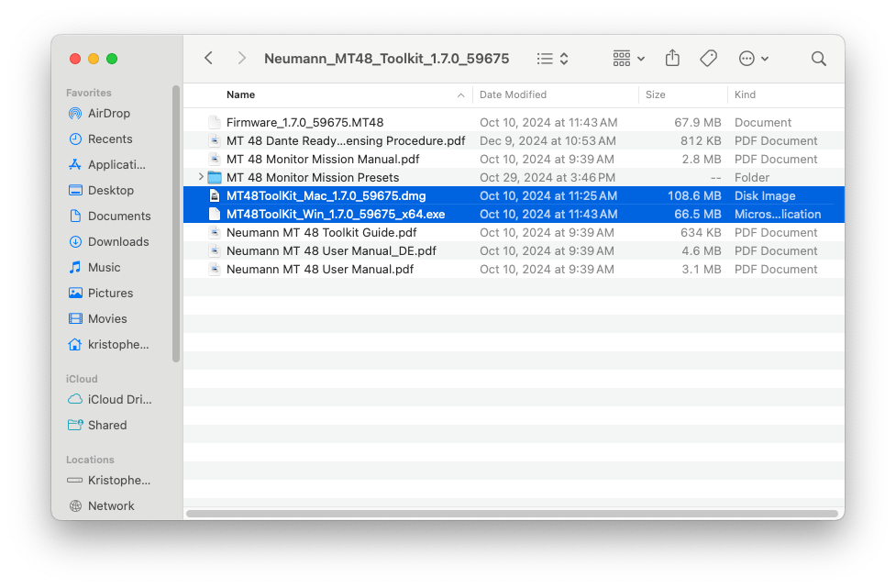
Task: Open the list view options dropdown
Action: click(x=553, y=59)
